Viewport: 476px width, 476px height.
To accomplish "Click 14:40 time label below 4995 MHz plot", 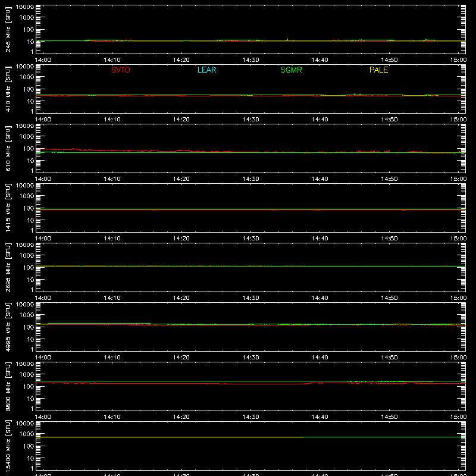I will click(320, 358).
